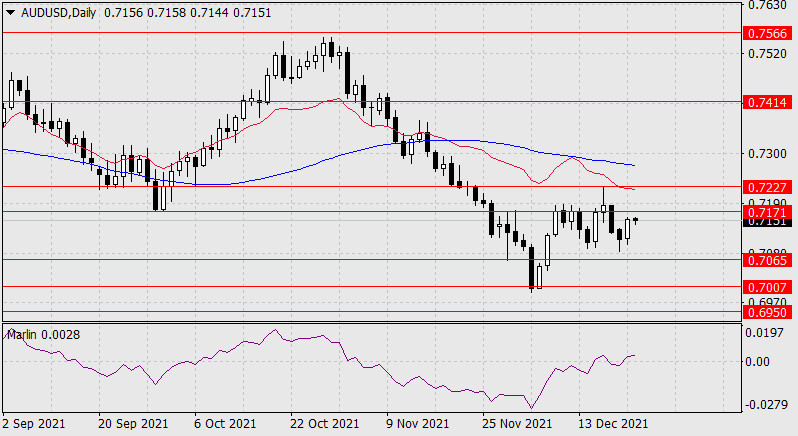Click the Marlin 0.0028 indicator label
The height and width of the screenshot is (436, 798).
tap(43, 335)
